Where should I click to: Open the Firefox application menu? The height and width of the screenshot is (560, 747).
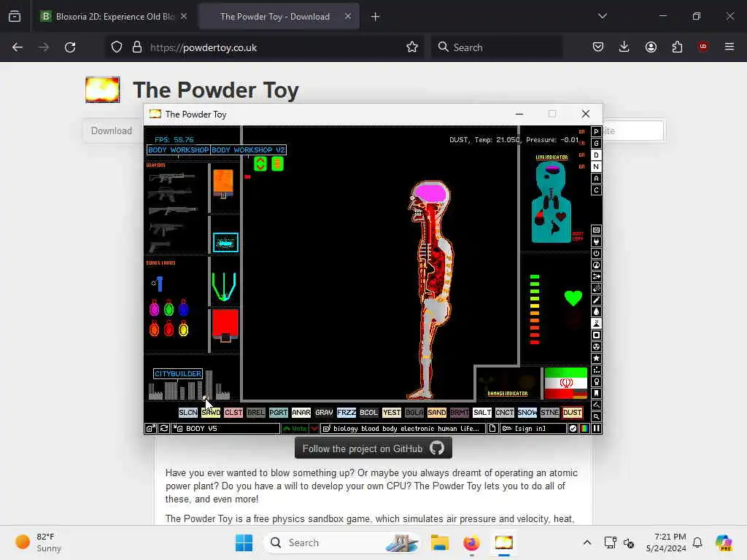[x=729, y=47]
